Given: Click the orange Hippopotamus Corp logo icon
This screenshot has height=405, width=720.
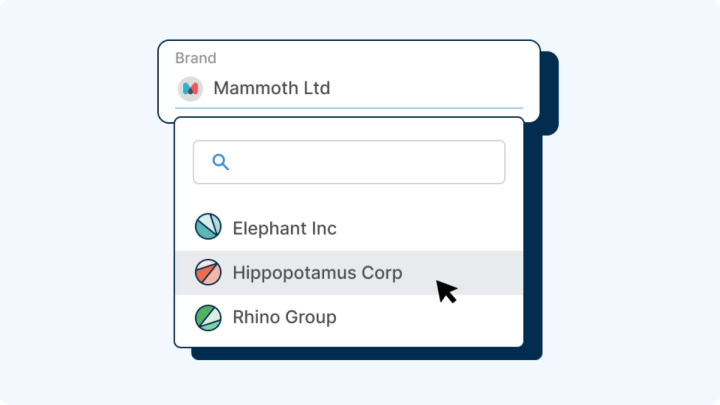Looking at the screenshot, I should click(x=208, y=272).
